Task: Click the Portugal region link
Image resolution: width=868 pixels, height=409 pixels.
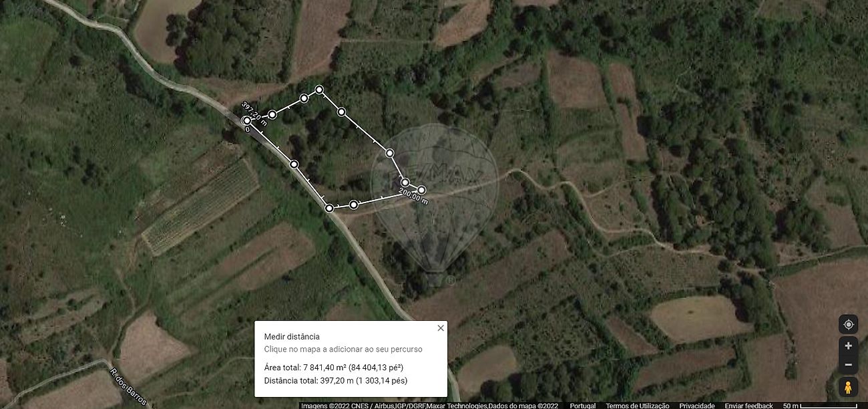Action: [x=582, y=406]
